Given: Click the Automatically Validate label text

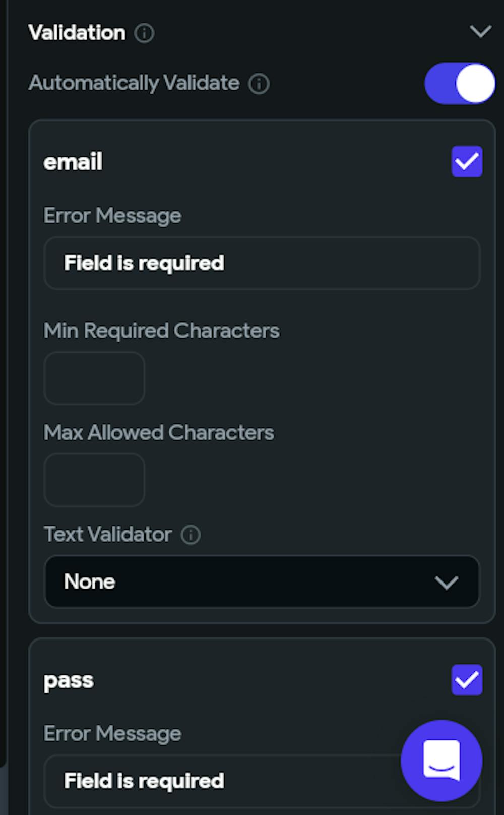Looking at the screenshot, I should pyautogui.click(x=134, y=83).
